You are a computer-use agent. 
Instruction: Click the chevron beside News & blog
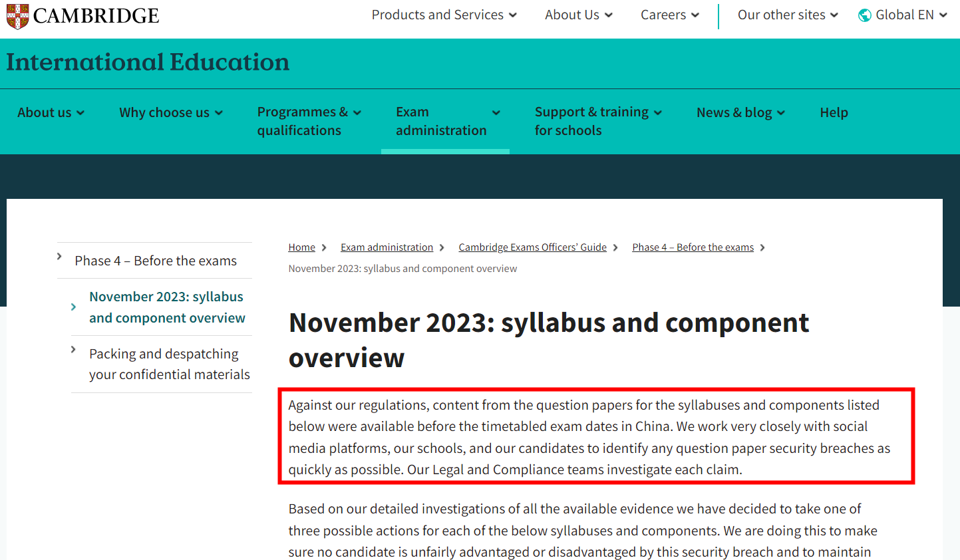pos(781,112)
